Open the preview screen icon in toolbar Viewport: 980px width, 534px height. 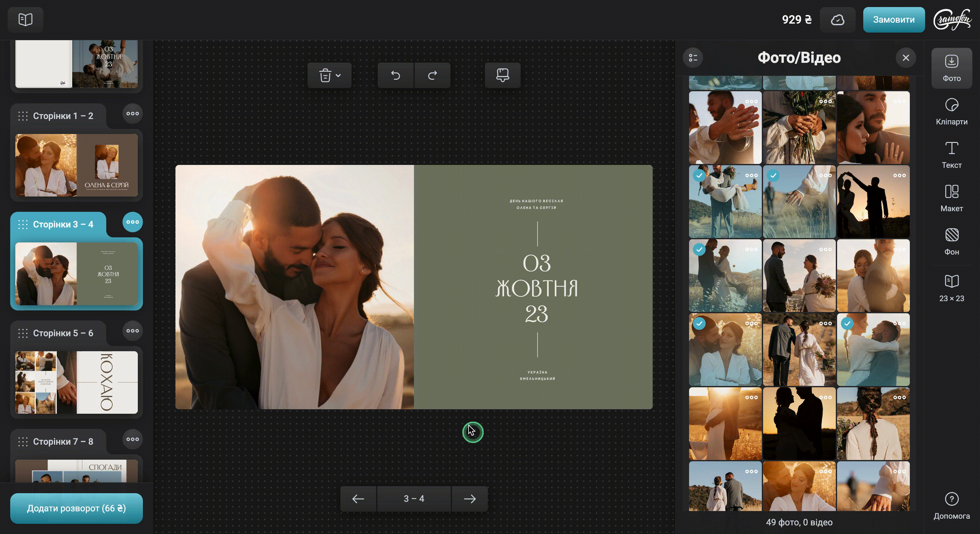502,75
